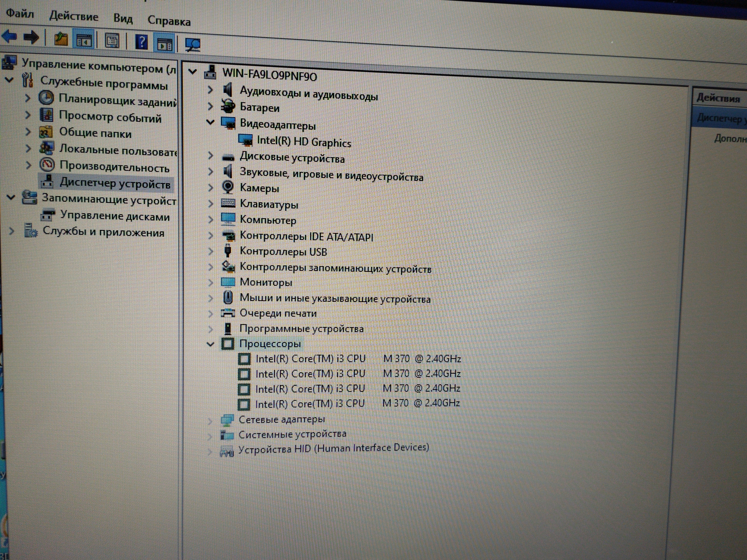Collapse Запоминающие устройства node
This screenshot has width=747, height=560.
pyautogui.click(x=11, y=197)
